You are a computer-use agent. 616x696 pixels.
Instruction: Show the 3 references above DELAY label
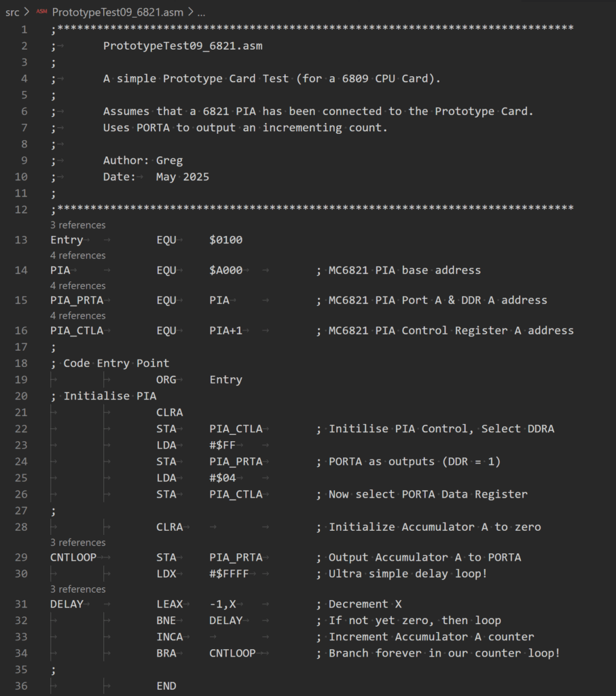78,589
